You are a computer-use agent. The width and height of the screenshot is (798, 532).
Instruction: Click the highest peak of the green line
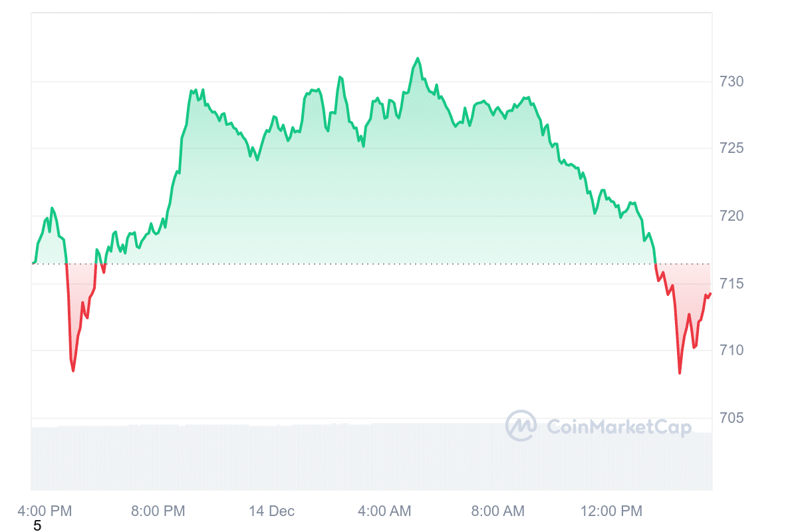[x=418, y=59]
